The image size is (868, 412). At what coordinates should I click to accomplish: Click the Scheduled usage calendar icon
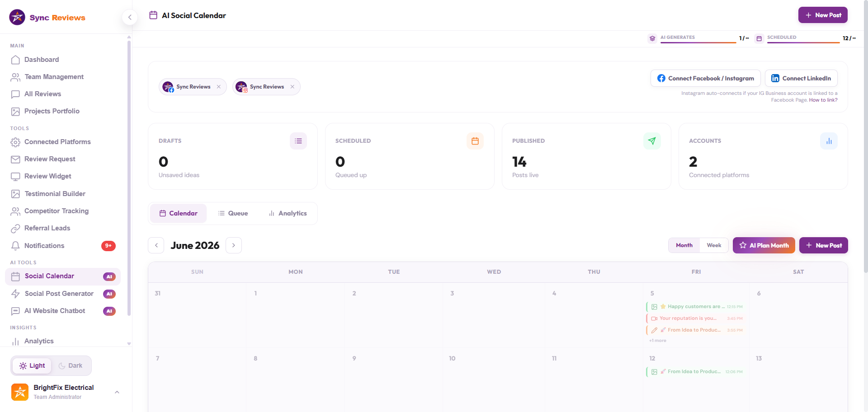[759, 38]
